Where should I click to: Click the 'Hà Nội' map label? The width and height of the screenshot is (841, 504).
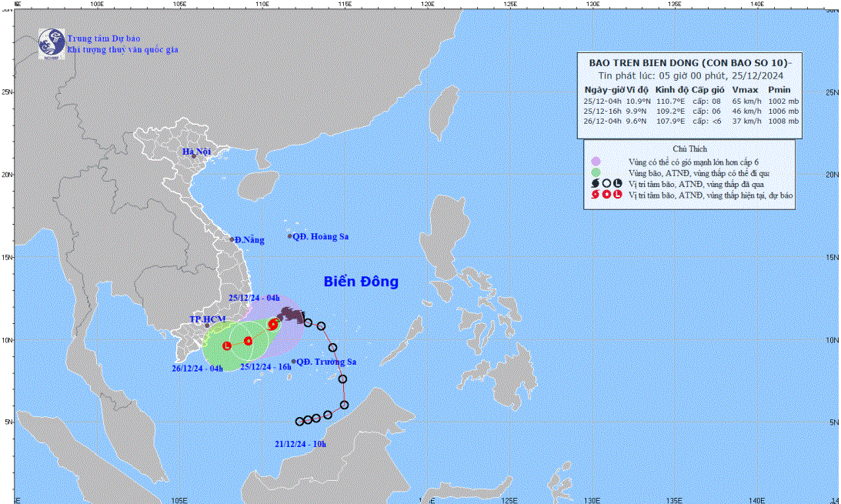click(196, 152)
